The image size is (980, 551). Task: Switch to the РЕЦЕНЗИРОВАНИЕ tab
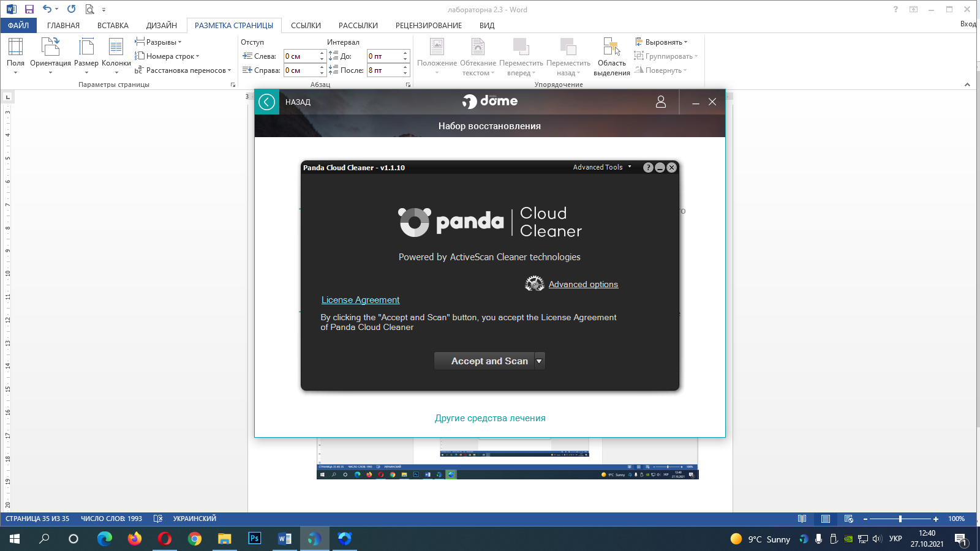tap(429, 25)
